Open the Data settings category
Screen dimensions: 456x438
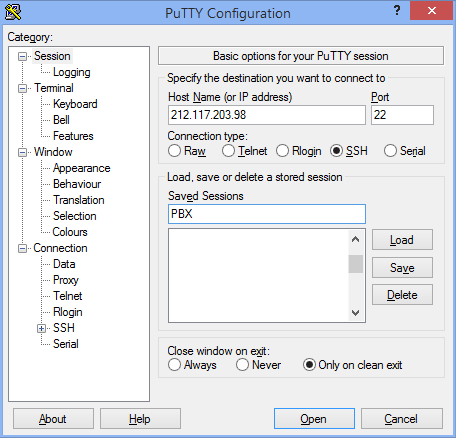click(64, 264)
